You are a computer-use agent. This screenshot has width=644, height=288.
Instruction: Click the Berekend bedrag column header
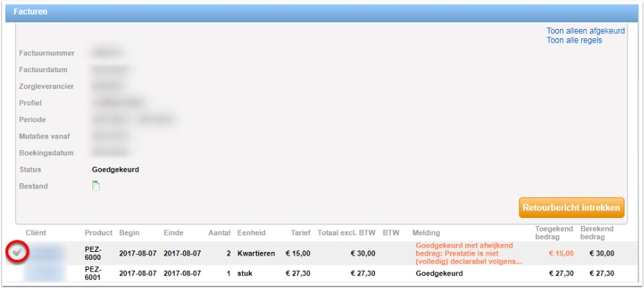click(x=597, y=233)
